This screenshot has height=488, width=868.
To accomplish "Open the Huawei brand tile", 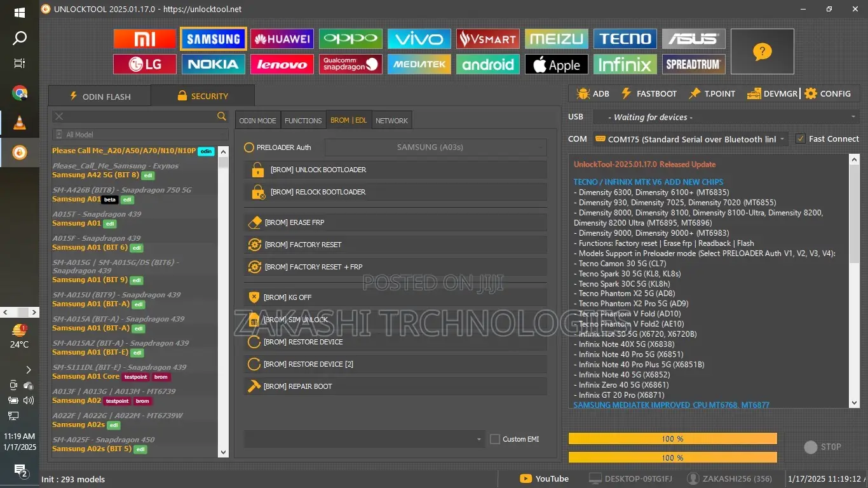I will [x=282, y=39].
